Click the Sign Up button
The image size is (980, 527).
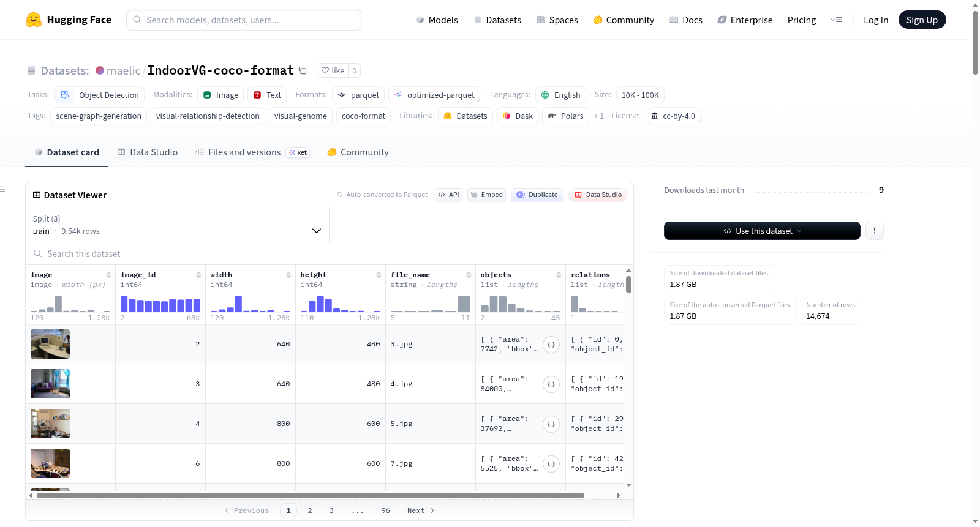pos(922,20)
